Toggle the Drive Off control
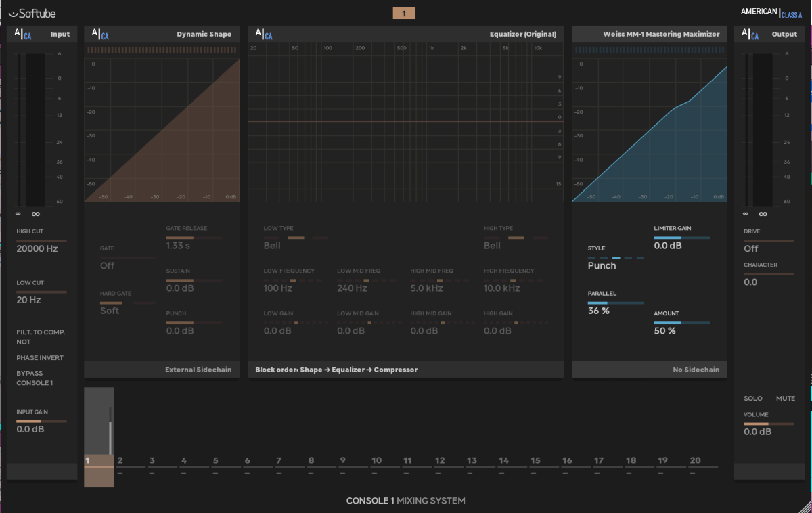This screenshot has height=513, width=812. pos(769,241)
